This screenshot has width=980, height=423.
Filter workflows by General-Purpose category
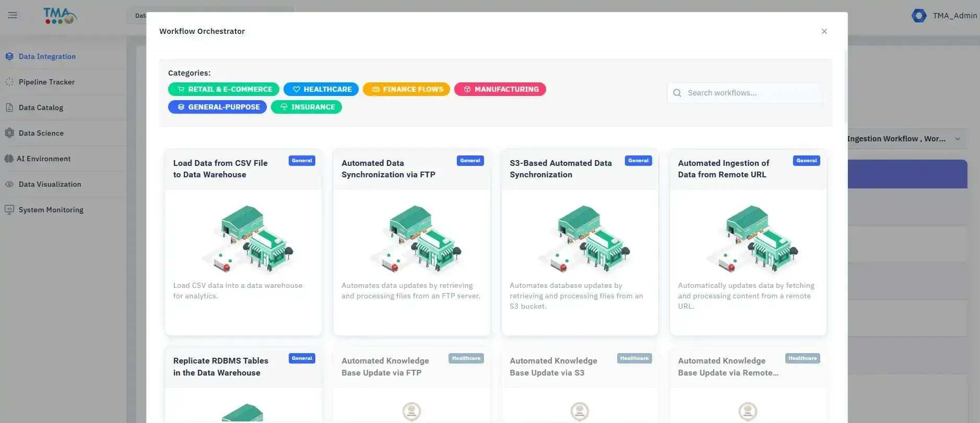coord(217,107)
